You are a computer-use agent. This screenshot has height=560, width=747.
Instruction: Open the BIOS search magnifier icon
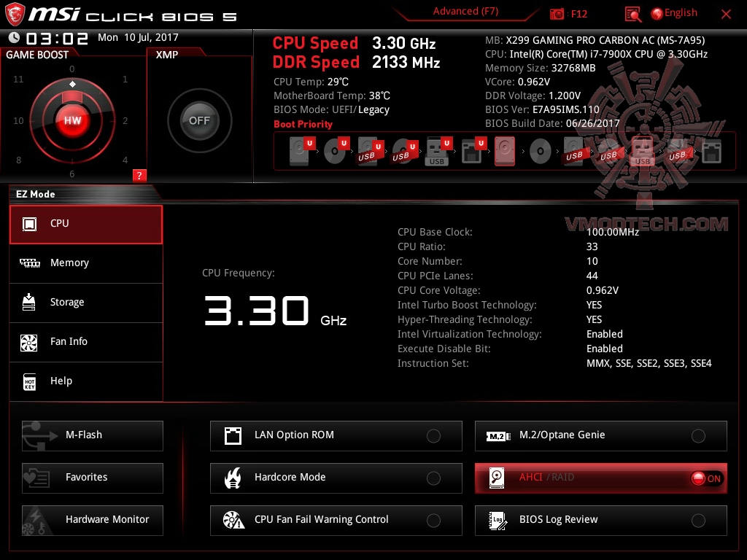pyautogui.click(x=632, y=15)
